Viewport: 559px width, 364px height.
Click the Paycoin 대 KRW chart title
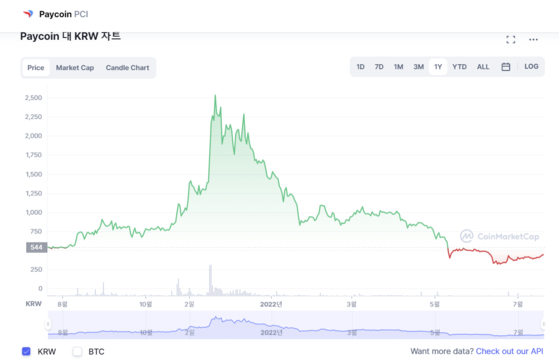[70, 36]
